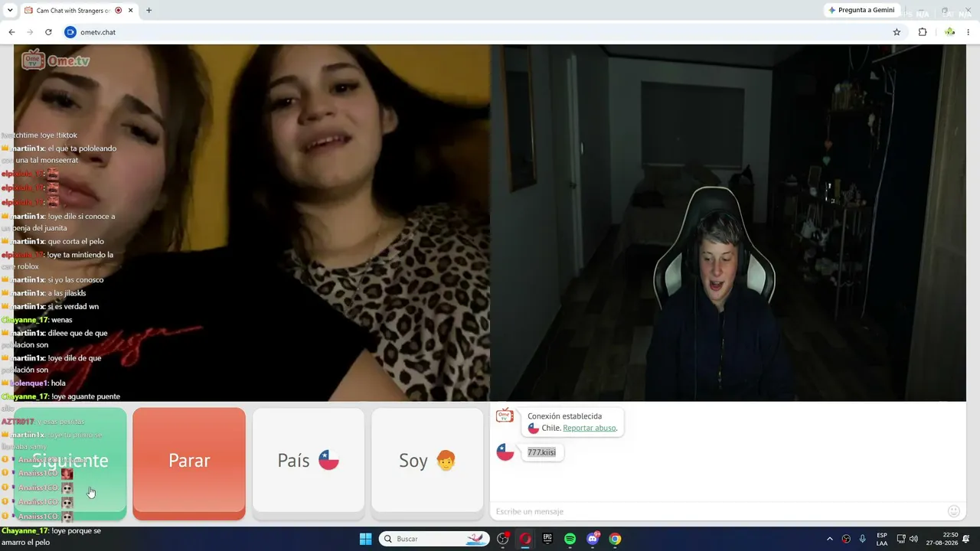Click the Ome.tv logo on the video
Screen dimensions: 980x551
click(55, 60)
